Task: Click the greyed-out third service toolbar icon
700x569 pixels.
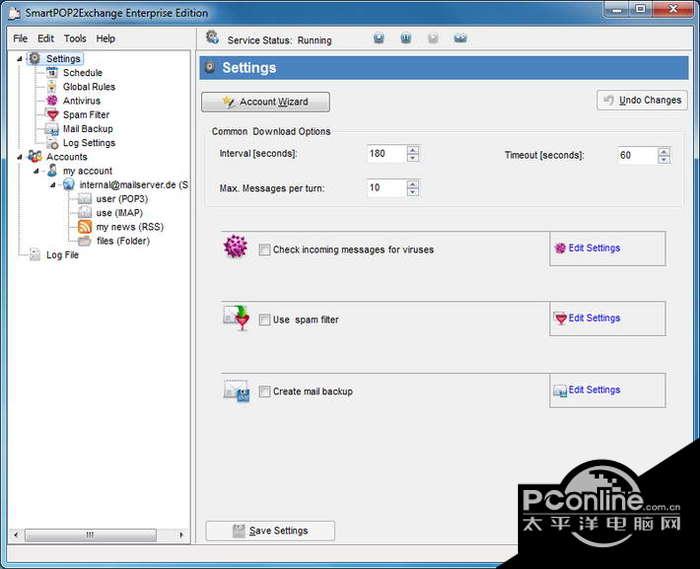Action: click(433, 38)
